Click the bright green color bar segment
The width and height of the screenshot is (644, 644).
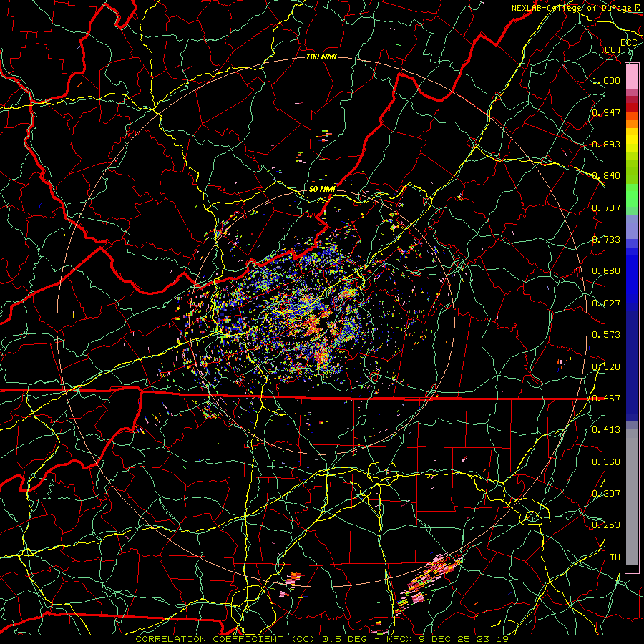pos(632,196)
